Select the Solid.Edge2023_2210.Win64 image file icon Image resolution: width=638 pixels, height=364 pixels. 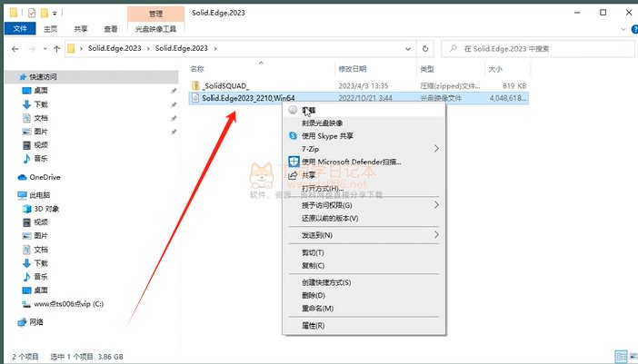[x=195, y=98]
